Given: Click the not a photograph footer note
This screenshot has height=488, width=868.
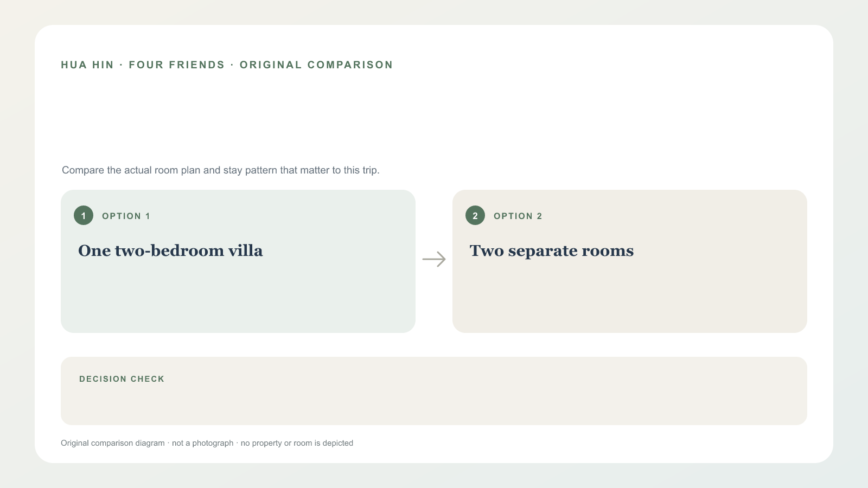Looking at the screenshot, I should 202,443.
